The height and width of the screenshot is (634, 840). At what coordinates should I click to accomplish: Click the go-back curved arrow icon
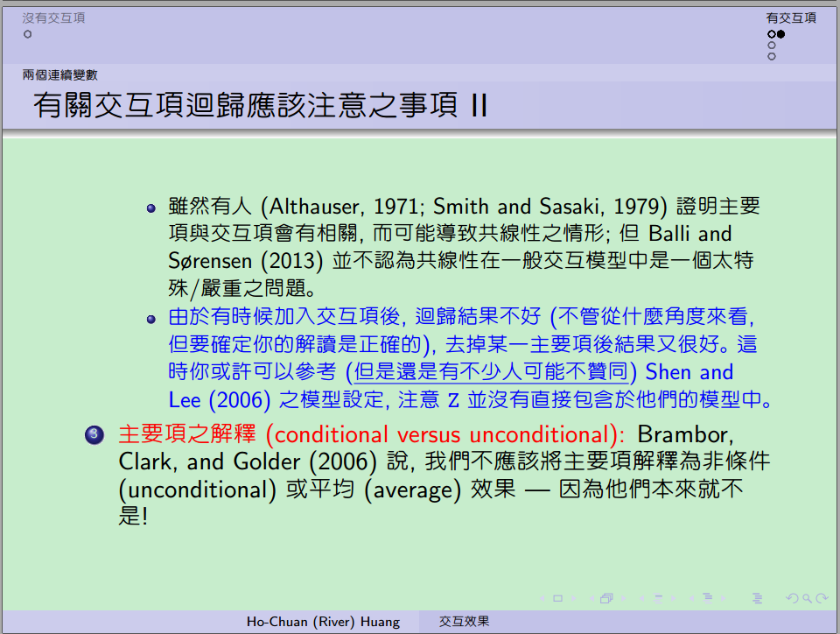click(793, 598)
